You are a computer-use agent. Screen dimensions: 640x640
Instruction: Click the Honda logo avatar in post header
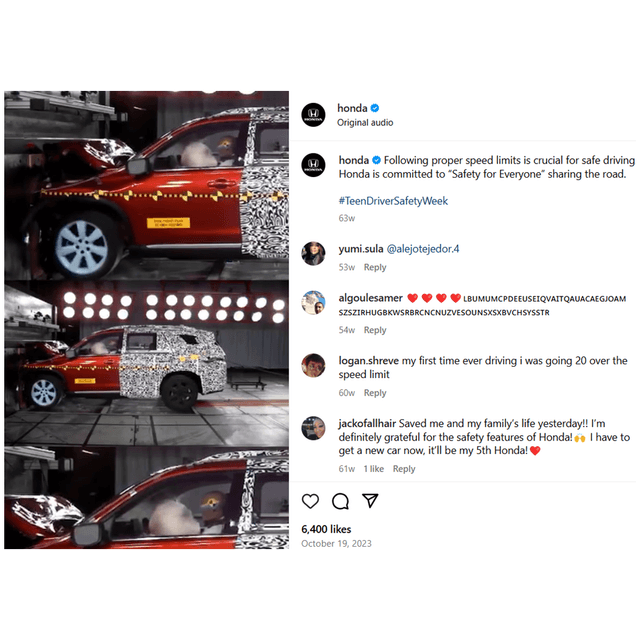point(313,115)
